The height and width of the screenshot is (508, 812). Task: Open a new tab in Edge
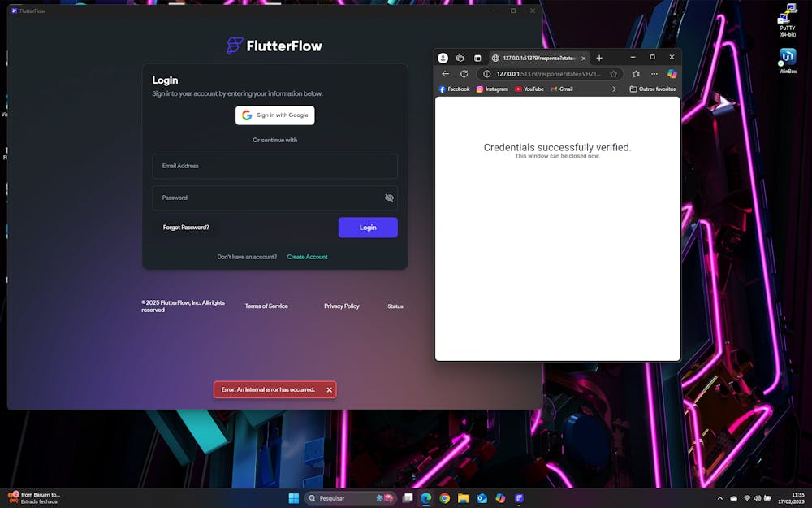[599, 58]
